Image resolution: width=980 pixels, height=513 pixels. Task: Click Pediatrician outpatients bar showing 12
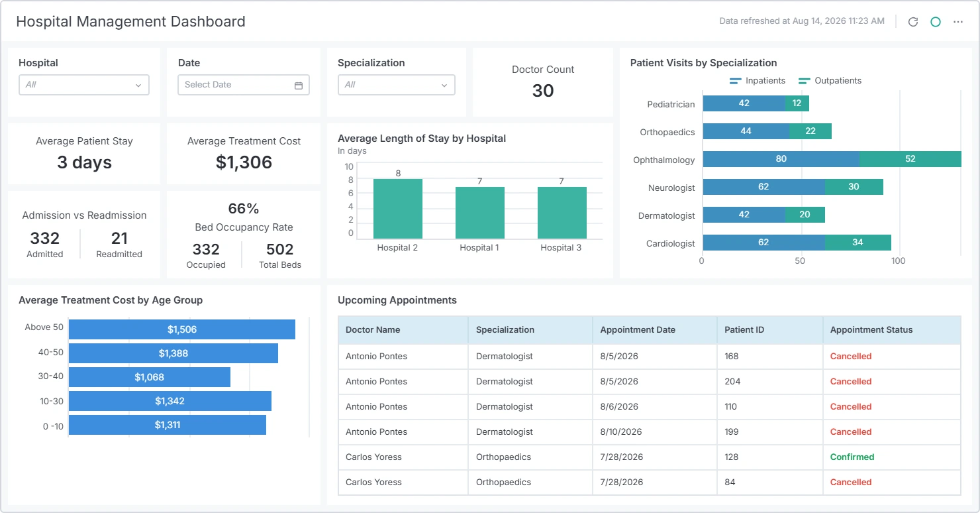[797, 103]
